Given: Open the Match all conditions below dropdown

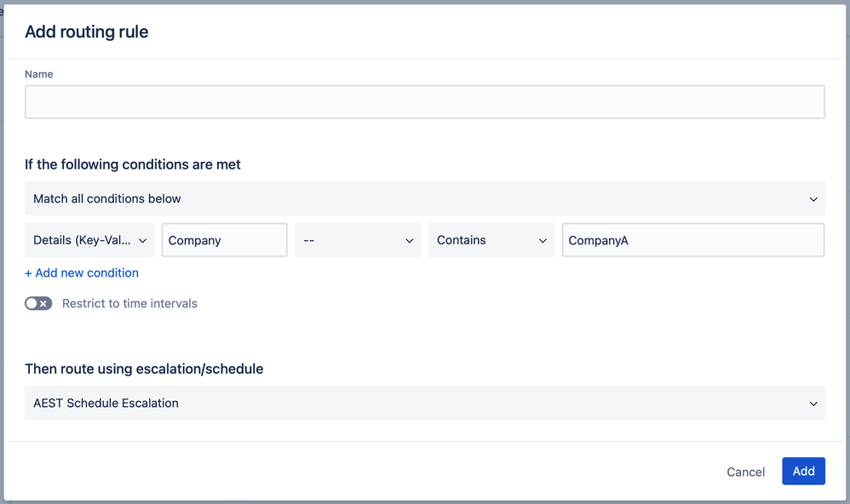Looking at the screenshot, I should click(424, 198).
